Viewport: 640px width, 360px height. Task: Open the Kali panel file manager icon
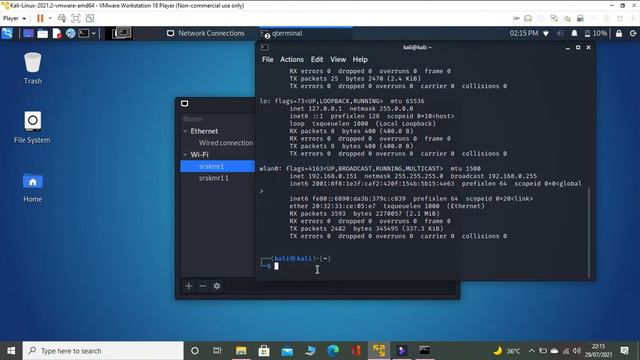(42, 33)
